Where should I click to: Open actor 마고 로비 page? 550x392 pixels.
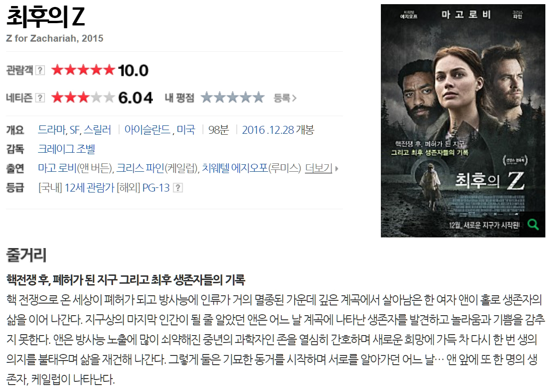[57, 168]
